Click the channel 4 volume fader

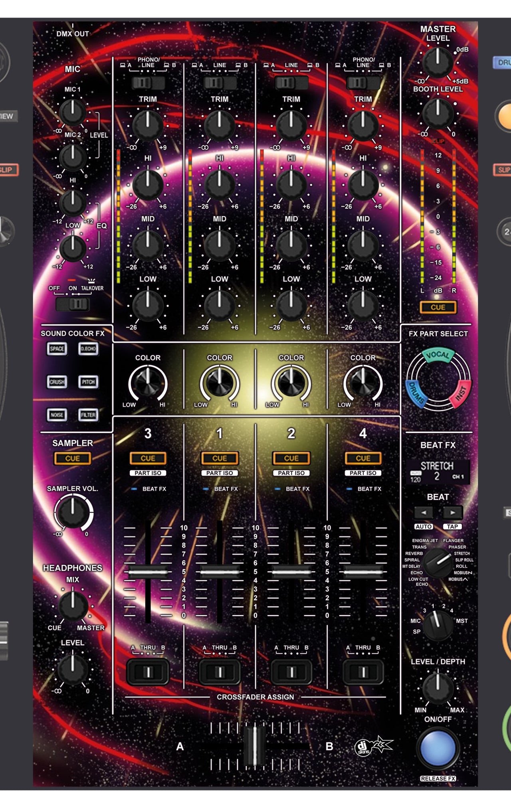[363, 572]
